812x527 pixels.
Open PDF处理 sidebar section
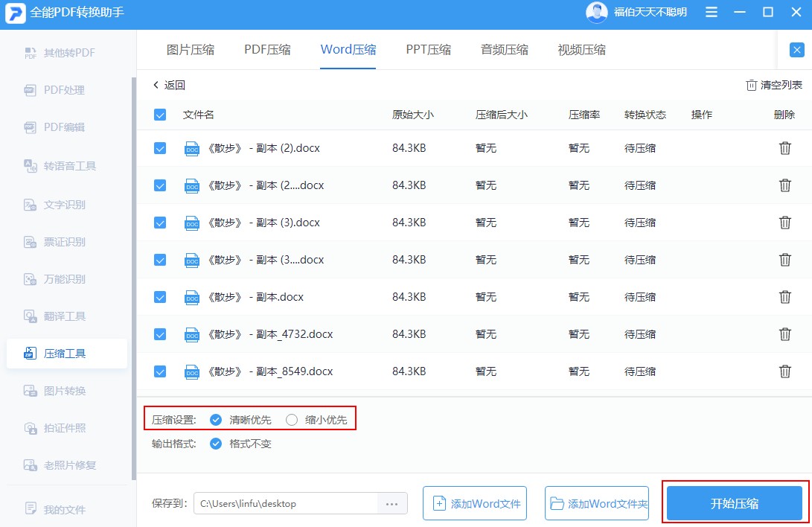54,90
